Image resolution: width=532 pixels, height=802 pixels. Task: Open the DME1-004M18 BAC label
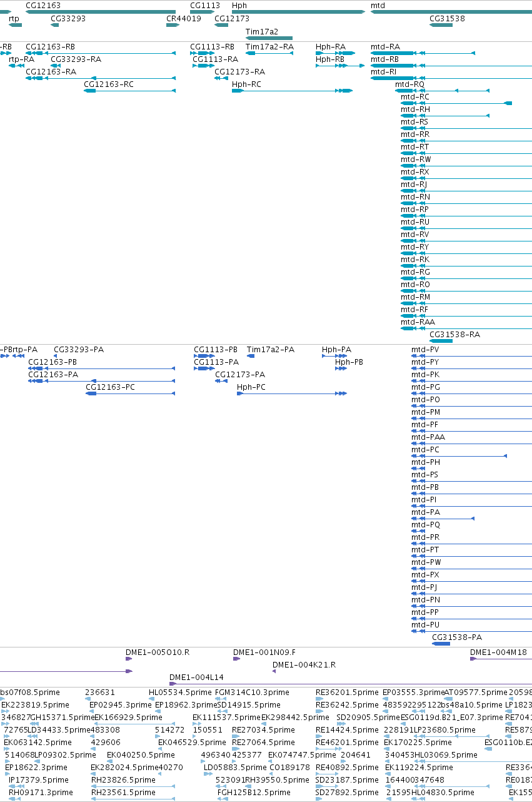pos(499,652)
